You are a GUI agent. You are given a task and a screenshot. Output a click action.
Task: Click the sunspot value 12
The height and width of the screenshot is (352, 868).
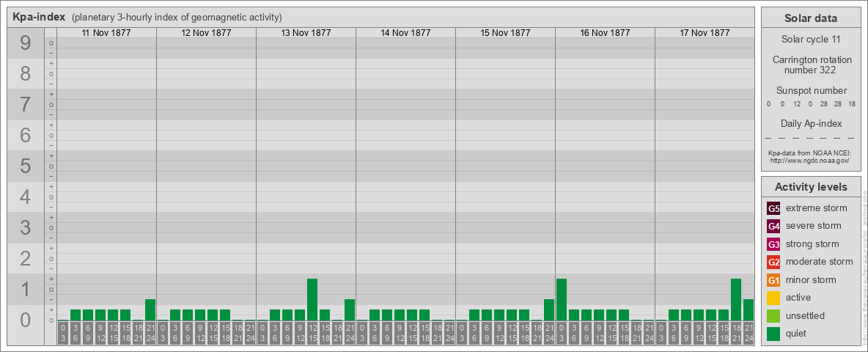tap(797, 104)
